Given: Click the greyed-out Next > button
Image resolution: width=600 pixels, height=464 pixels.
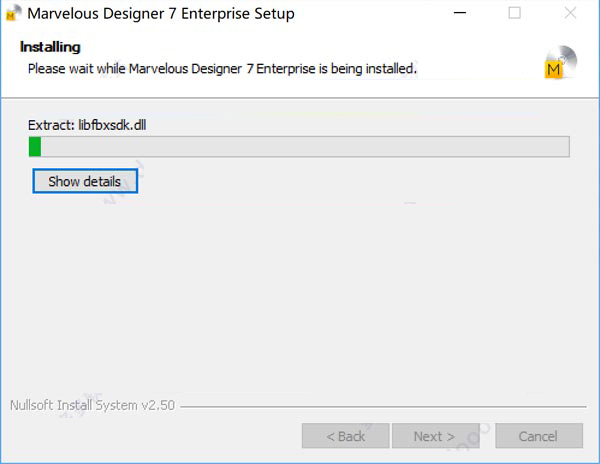Looking at the screenshot, I should [434, 436].
